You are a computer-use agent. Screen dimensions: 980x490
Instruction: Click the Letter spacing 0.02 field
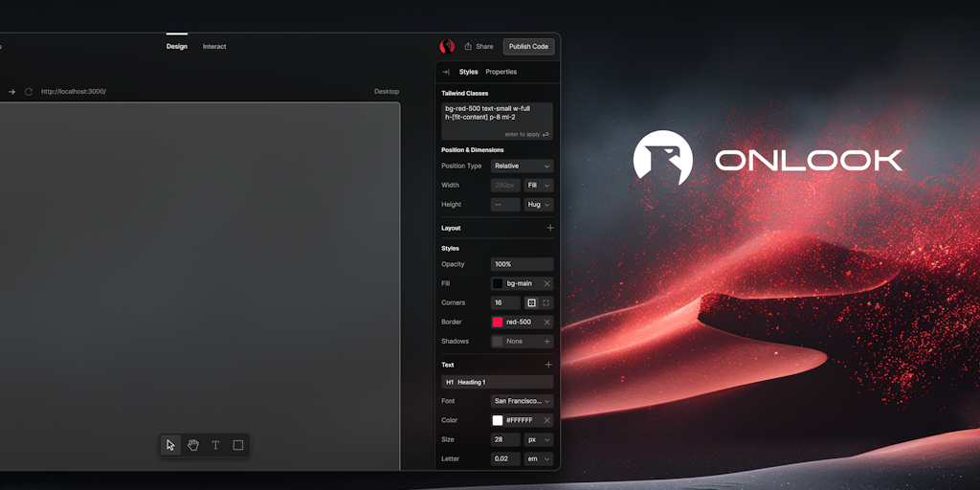pyautogui.click(x=505, y=458)
